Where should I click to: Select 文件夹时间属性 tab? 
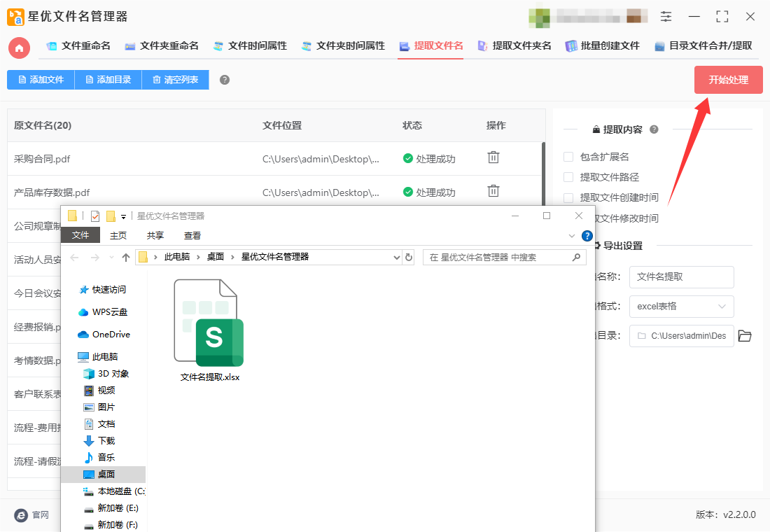(x=343, y=45)
